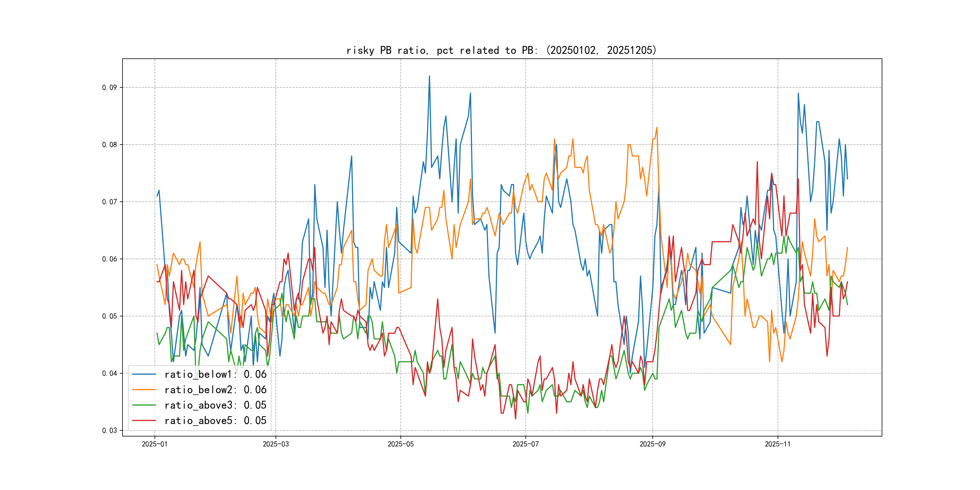Click the 2025-07 x-axis tick label
Viewport: 980px width, 490px height.
click(525, 444)
